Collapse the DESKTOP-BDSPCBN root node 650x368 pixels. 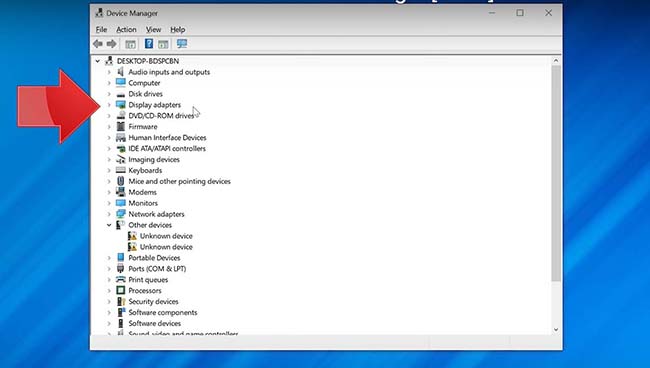tap(98, 61)
